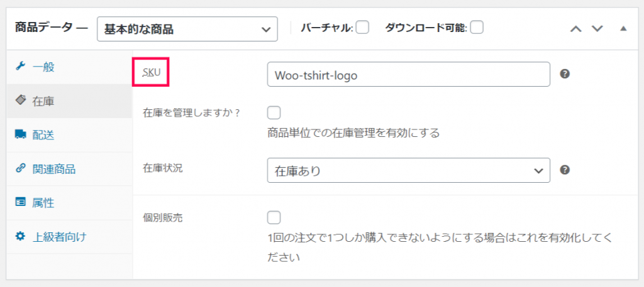644x287 pixels.
Task: Enable the 個別販売 checkbox
Action: click(274, 218)
